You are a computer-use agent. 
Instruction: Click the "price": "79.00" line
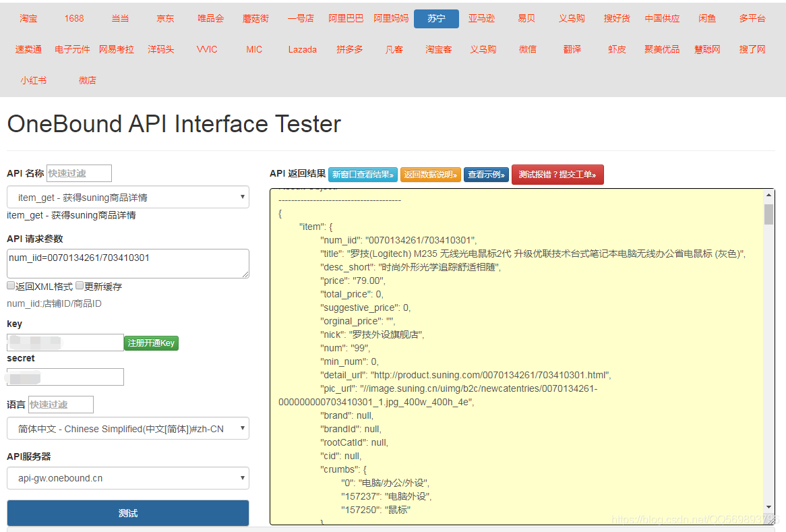(353, 280)
